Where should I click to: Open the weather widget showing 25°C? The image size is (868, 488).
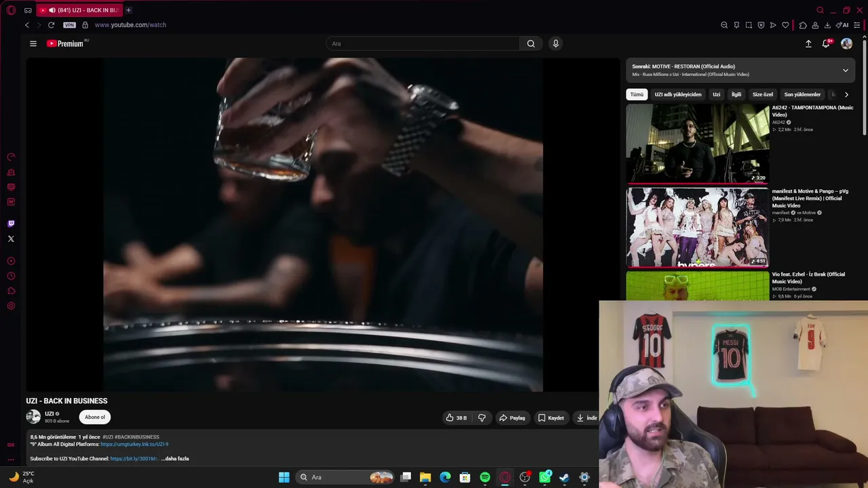point(21,477)
